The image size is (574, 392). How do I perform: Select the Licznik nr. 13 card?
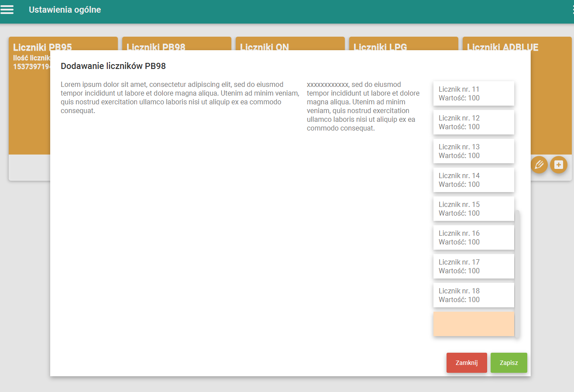pos(474,151)
